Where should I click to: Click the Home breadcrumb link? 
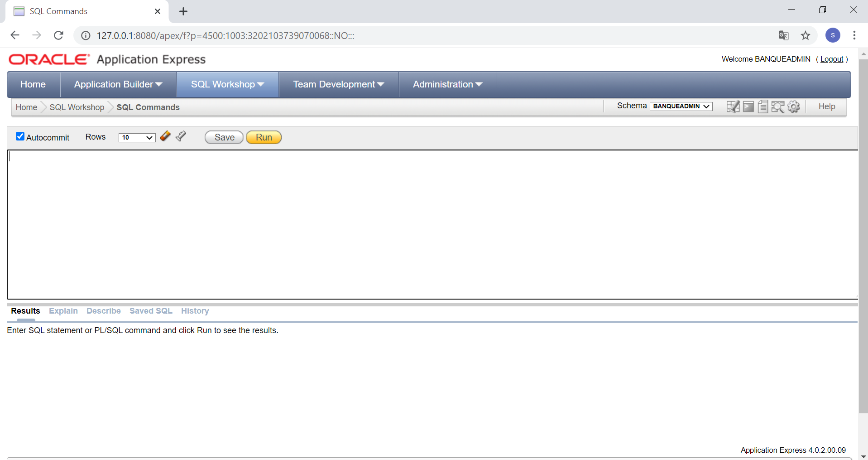point(26,107)
